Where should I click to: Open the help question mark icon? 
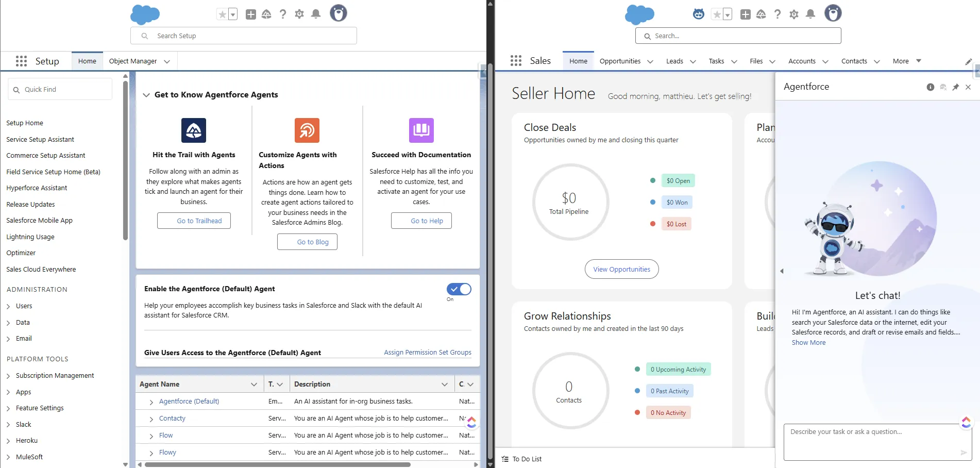778,14
